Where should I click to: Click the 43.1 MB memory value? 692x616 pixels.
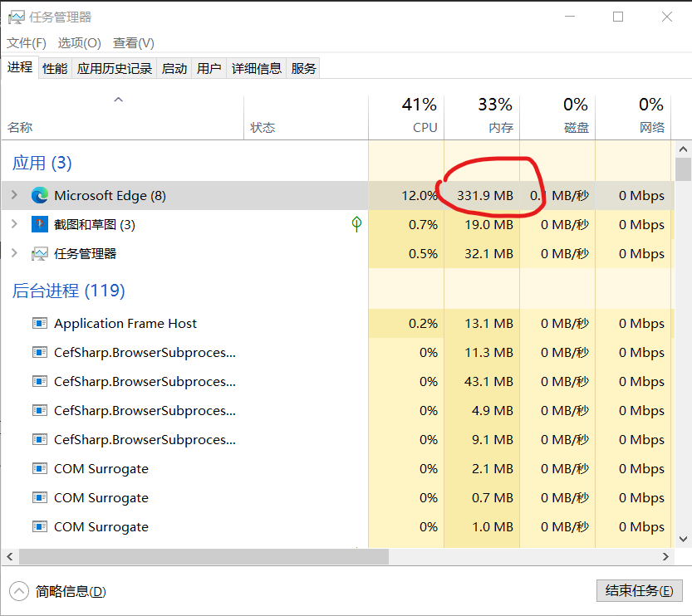488,381
